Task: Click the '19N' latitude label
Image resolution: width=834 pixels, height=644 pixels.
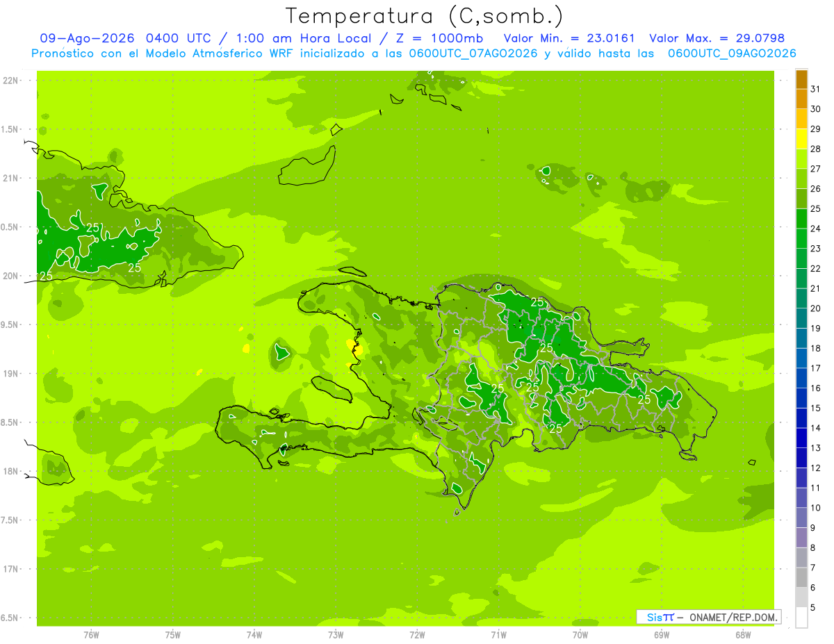Action: (x=10, y=374)
